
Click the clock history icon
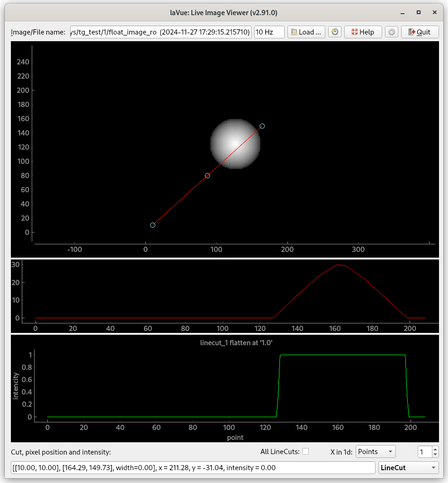335,32
